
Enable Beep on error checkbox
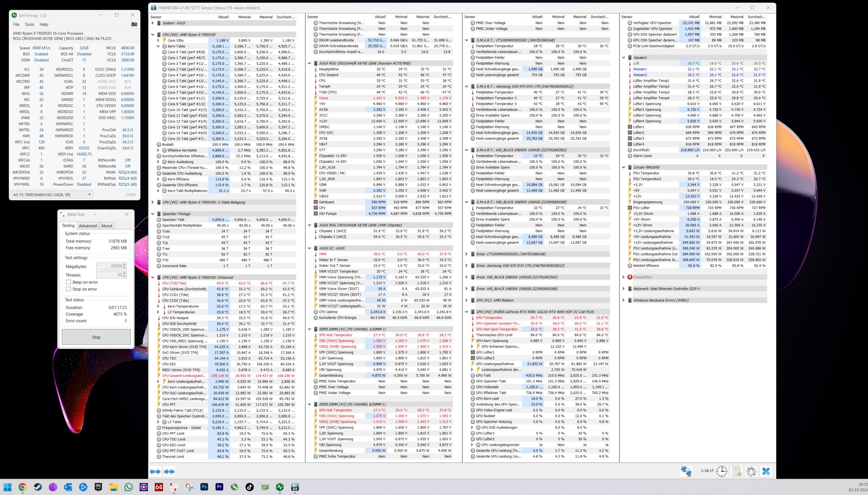(68, 282)
